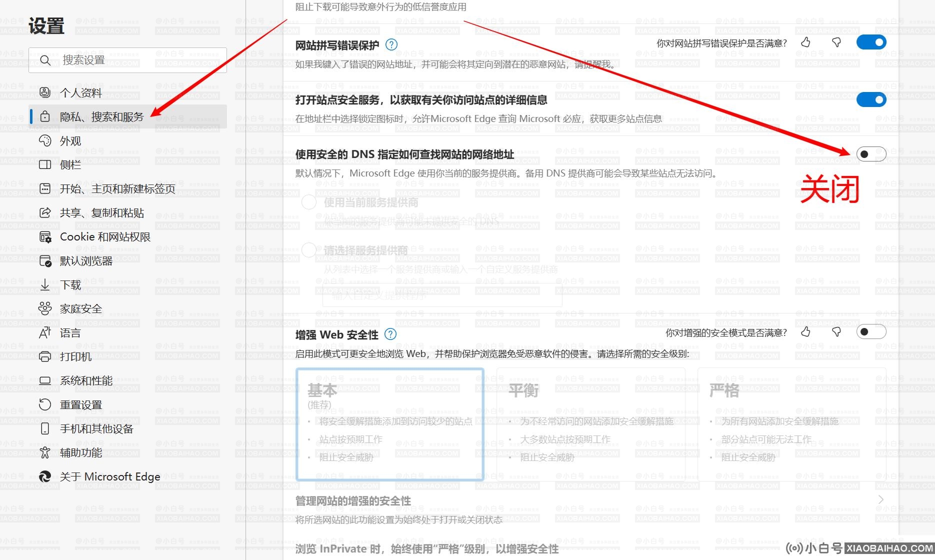Open 个人资料 settings page

[x=128, y=92]
